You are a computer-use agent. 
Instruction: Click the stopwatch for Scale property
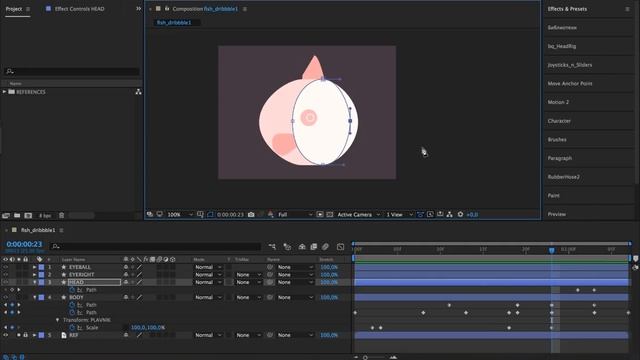coord(72,328)
